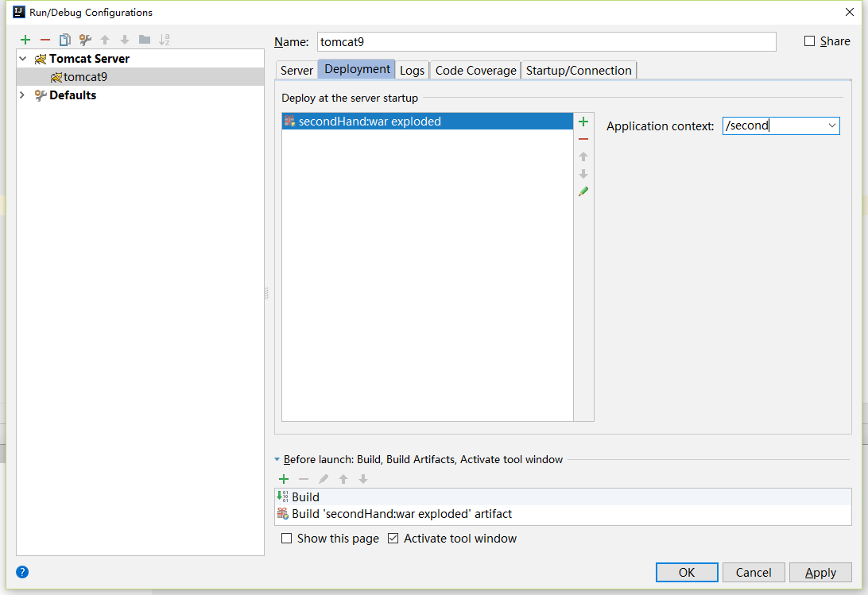Viewport: 868px width, 595px height.
Task: Open the edit defaults wrench icon
Action: (85, 40)
